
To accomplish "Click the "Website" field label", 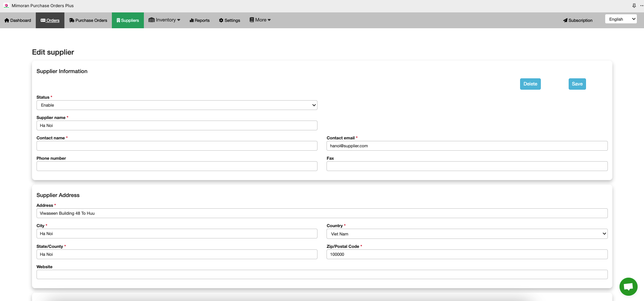I will (x=44, y=267).
